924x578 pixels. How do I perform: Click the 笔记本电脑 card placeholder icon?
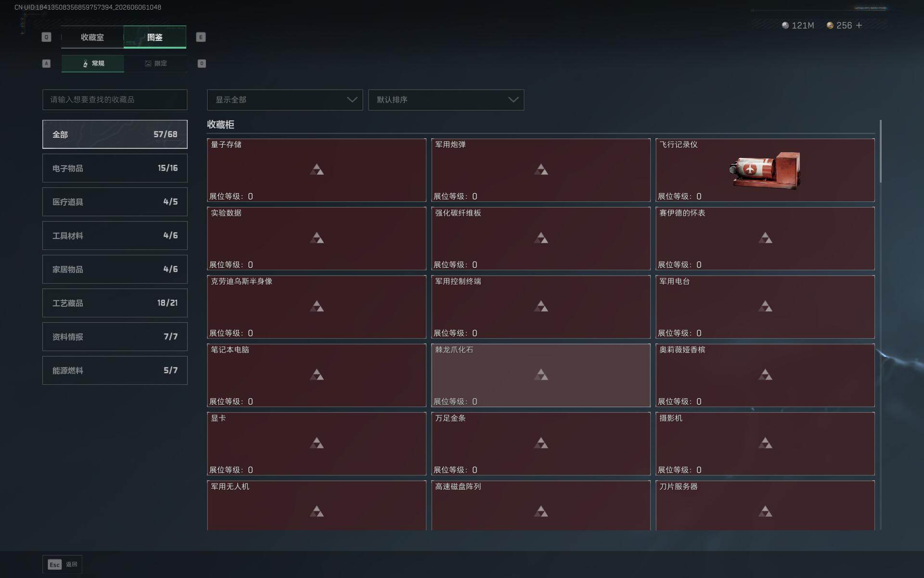[317, 374]
